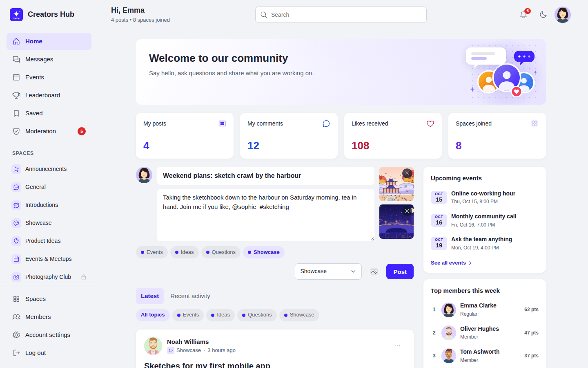The width and height of the screenshot is (588, 368).
Task: Select Home in the sidebar
Action: pos(49,41)
